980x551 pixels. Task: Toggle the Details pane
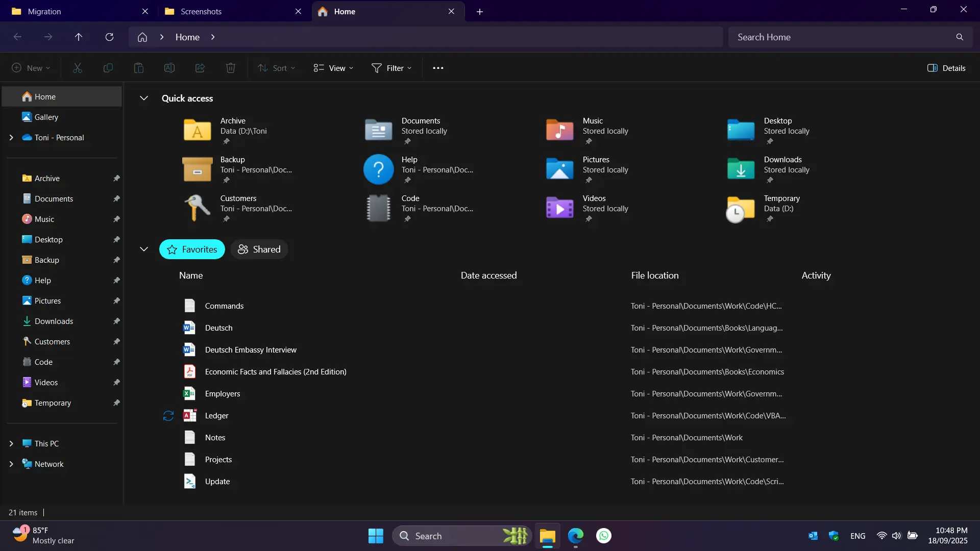coord(946,68)
